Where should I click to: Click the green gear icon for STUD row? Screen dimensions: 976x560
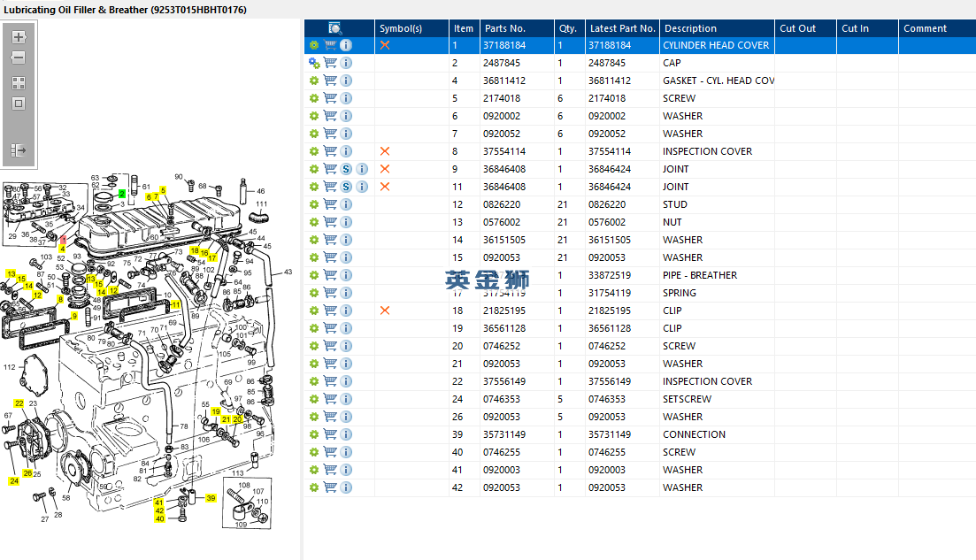[x=313, y=204]
